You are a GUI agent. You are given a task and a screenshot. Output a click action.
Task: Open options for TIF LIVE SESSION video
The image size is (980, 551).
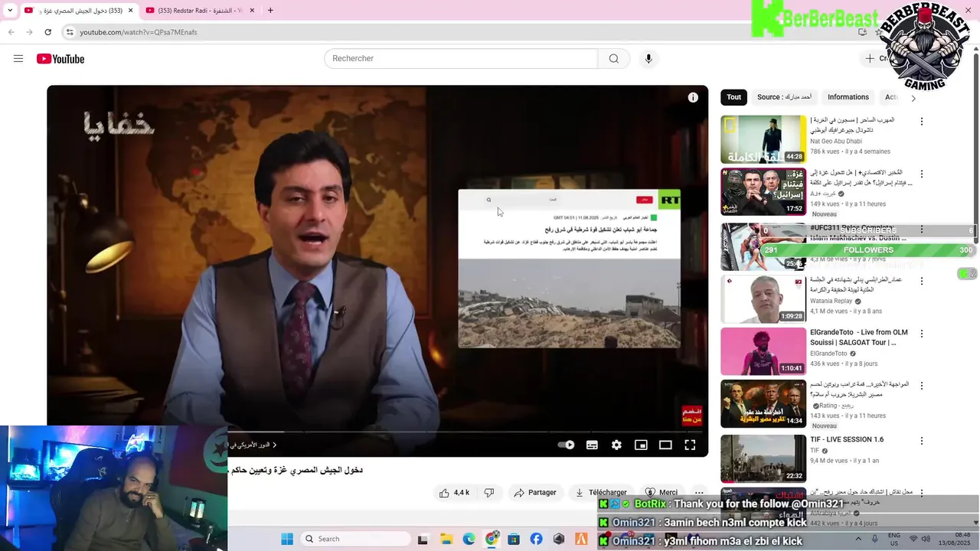point(922,441)
